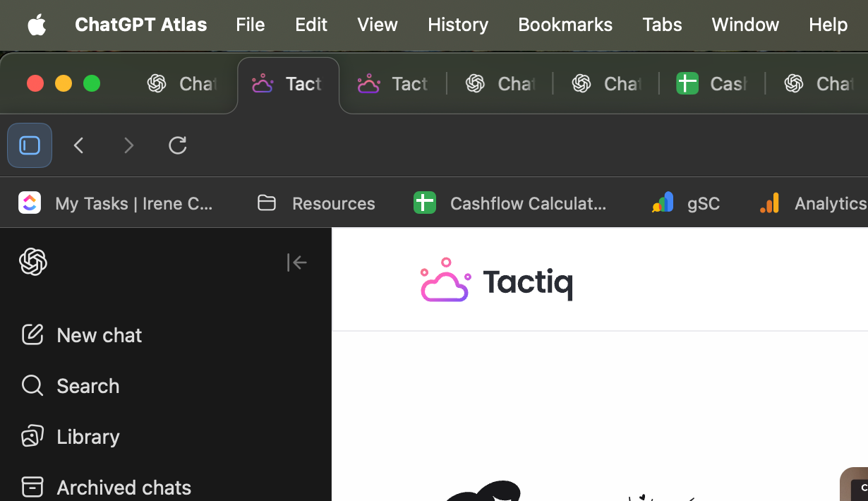
Task: Open the View menu
Action: click(378, 25)
